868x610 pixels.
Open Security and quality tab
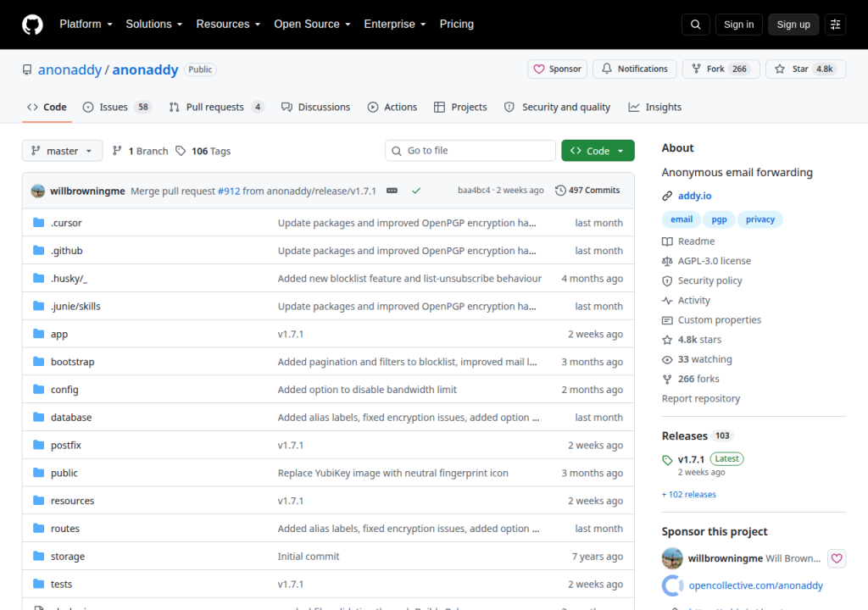pos(558,107)
